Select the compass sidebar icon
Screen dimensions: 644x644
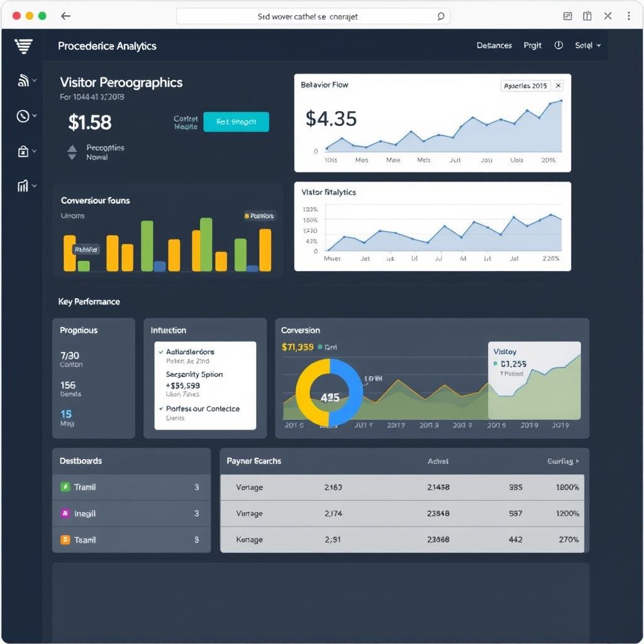pos(23,116)
